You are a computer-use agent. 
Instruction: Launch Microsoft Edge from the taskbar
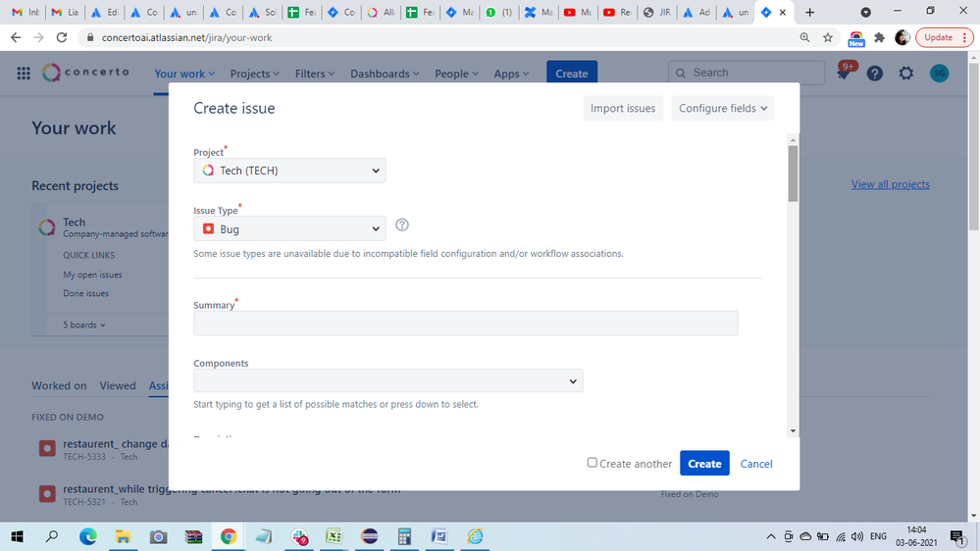pos(87,536)
